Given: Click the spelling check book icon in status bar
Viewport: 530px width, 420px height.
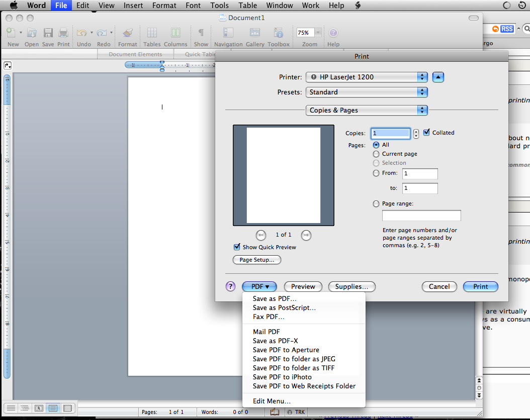Looking at the screenshot, I should click(275, 412).
